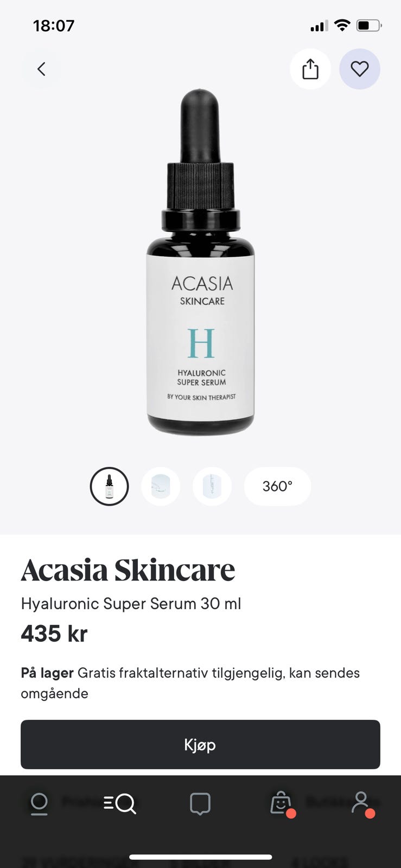Tap the Acasia Skincare brand heading
Image resolution: width=401 pixels, height=868 pixels.
tap(128, 570)
